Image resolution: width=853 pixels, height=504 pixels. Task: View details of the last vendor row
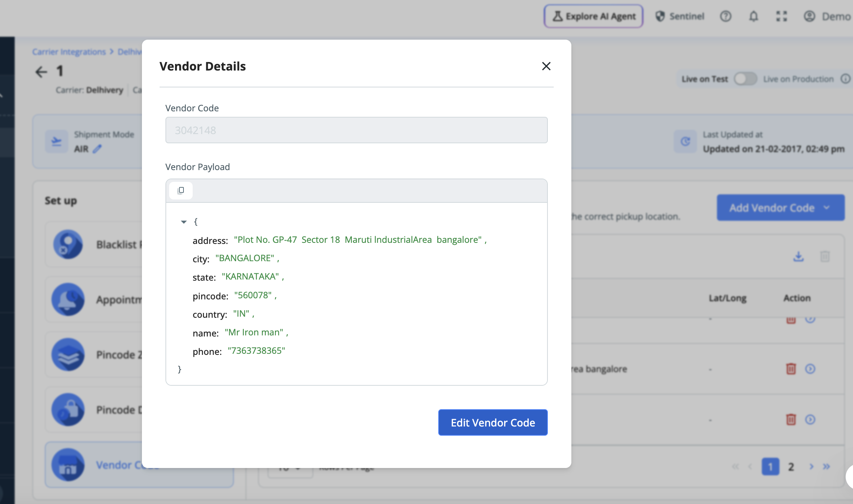click(810, 419)
